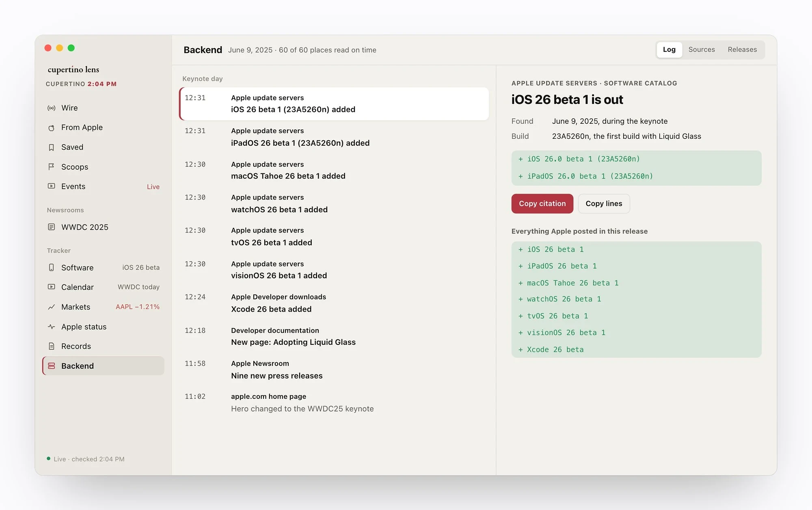Open the Adopting Liquid Glass log entry
Image resolution: width=812 pixels, height=510 pixels.
(x=334, y=336)
